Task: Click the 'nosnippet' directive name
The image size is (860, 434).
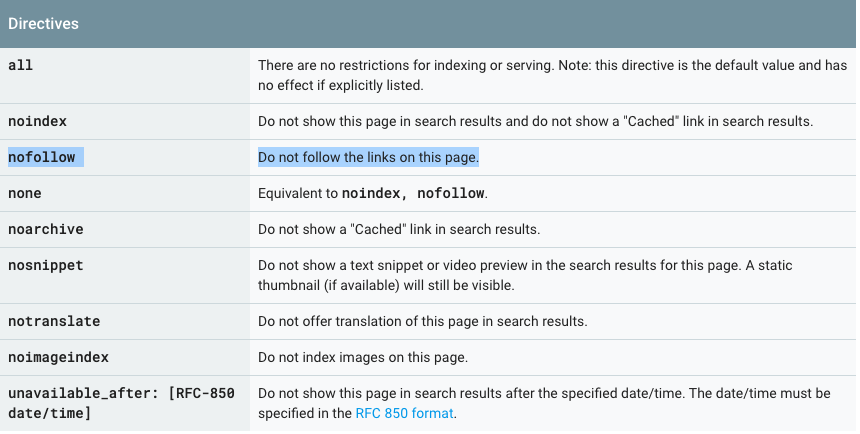Action: 45,266
